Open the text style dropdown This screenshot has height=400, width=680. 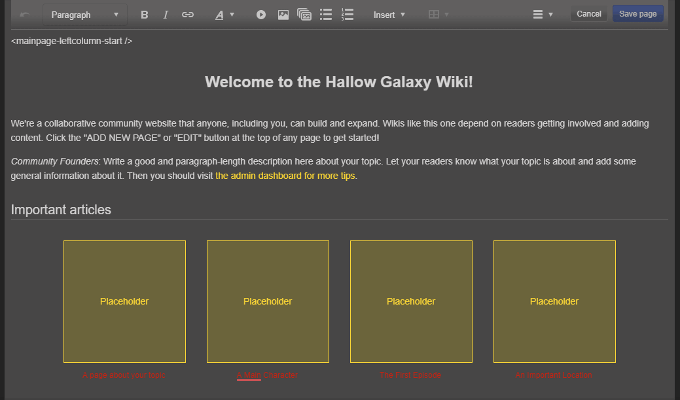click(225, 15)
